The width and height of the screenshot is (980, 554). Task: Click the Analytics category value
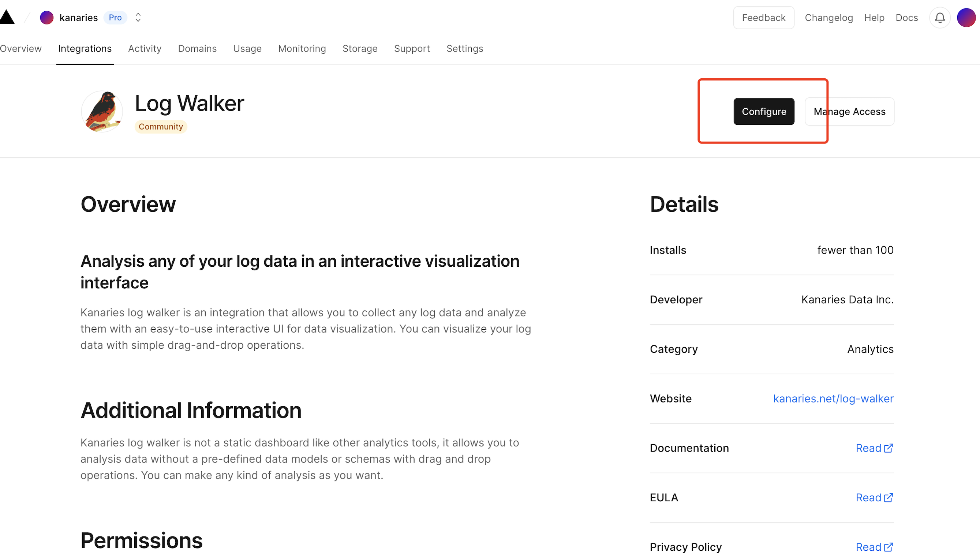click(x=870, y=349)
